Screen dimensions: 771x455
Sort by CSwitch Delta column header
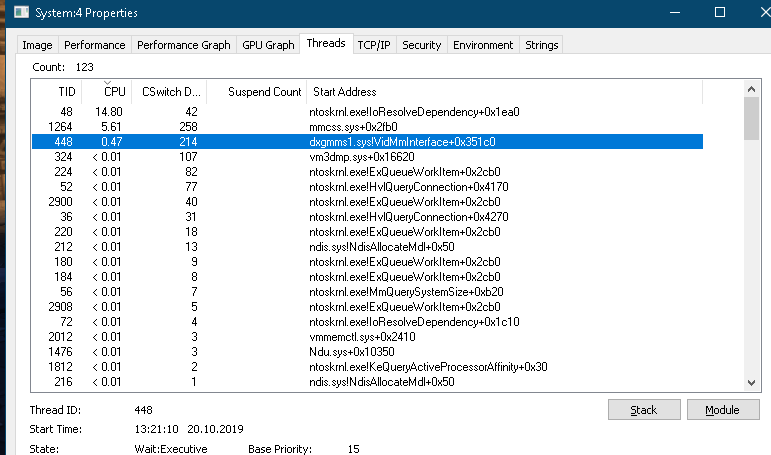click(170, 92)
